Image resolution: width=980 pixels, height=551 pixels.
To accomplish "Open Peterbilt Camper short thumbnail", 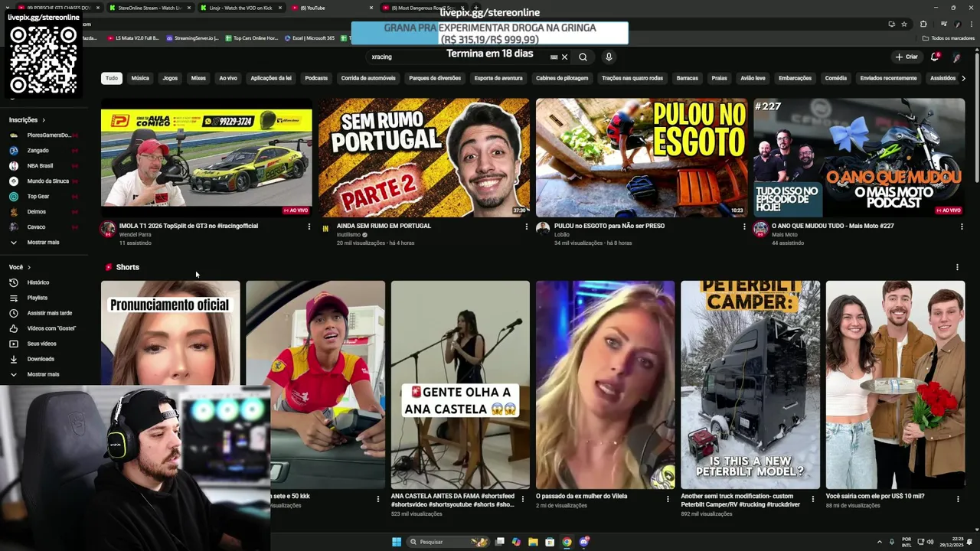I will pyautogui.click(x=750, y=384).
